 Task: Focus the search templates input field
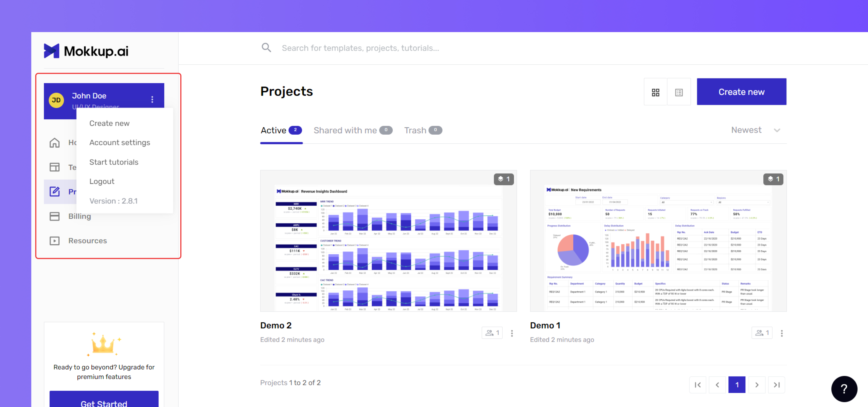tap(360, 48)
